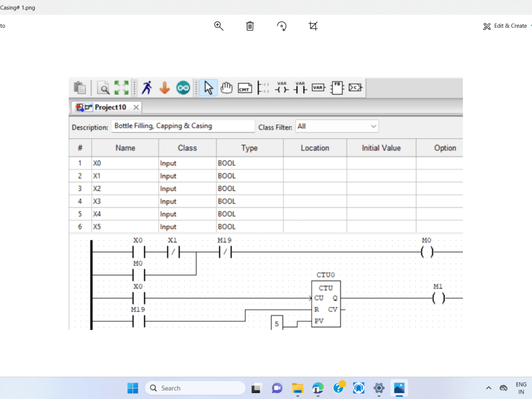532x399 pixels.
Task: Expand the Edit & Create dropdown arrow
Action: click(x=530, y=26)
